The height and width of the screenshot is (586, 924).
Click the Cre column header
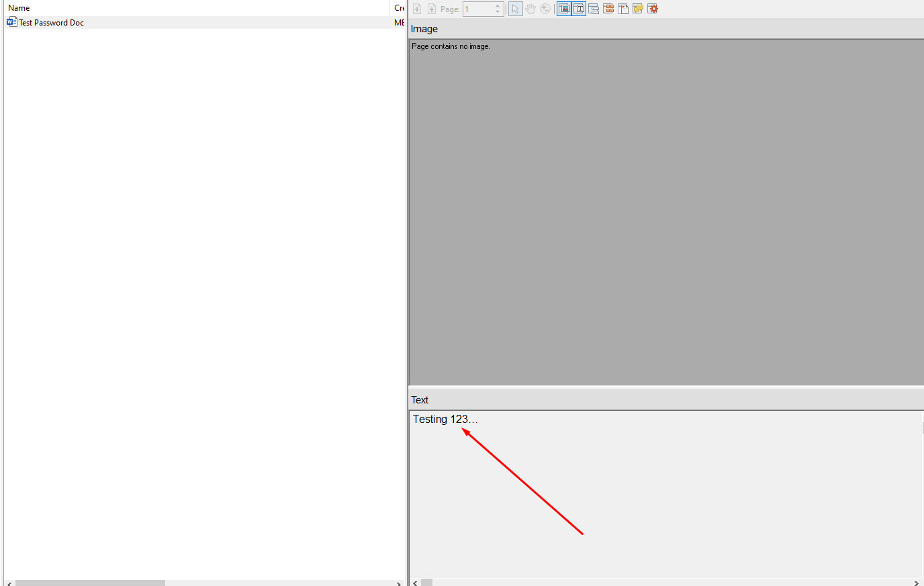[x=398, y=8]
